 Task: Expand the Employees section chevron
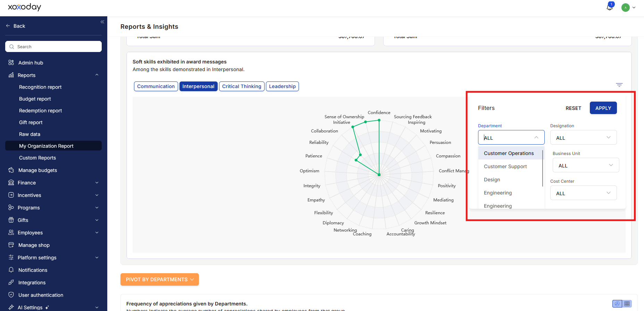pyautogui.click(x=97, y=233)
